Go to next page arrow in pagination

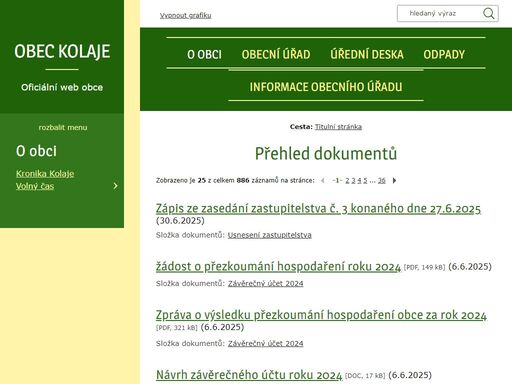click(395, 181)
